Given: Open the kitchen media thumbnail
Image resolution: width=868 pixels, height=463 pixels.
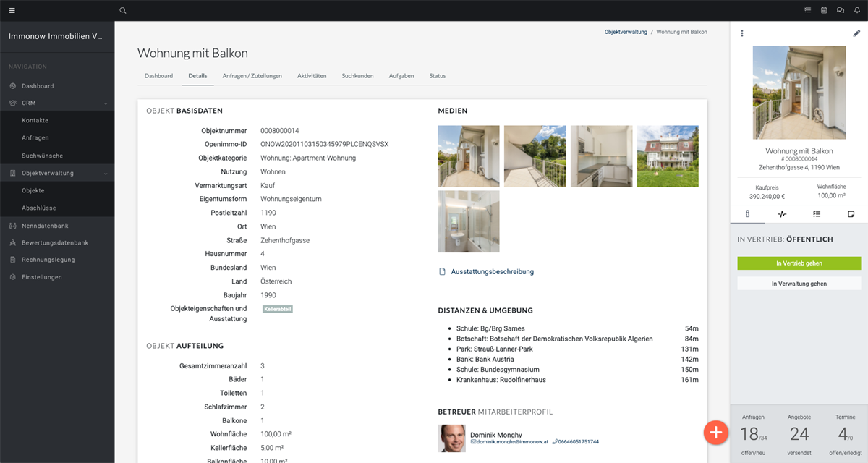Looking at the screenshot, I should (601, 156).
